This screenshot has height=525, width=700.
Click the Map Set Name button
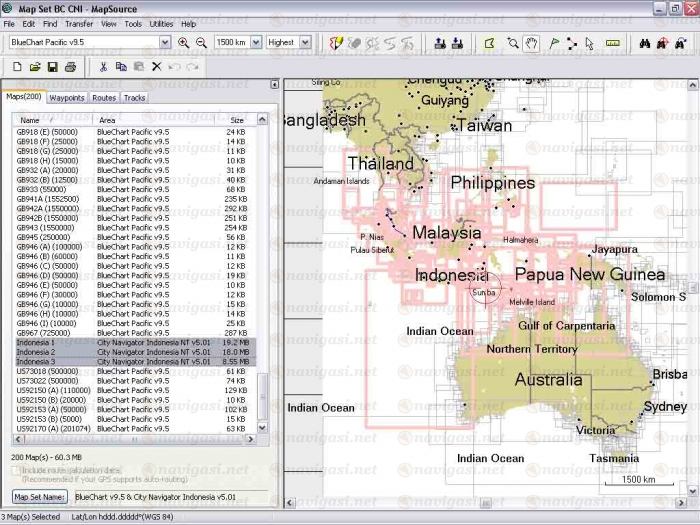click(x=39, y=496)
